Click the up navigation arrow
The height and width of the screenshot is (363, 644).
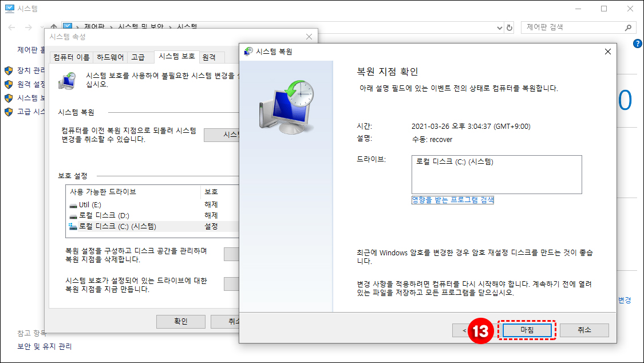tap(53, 27)
